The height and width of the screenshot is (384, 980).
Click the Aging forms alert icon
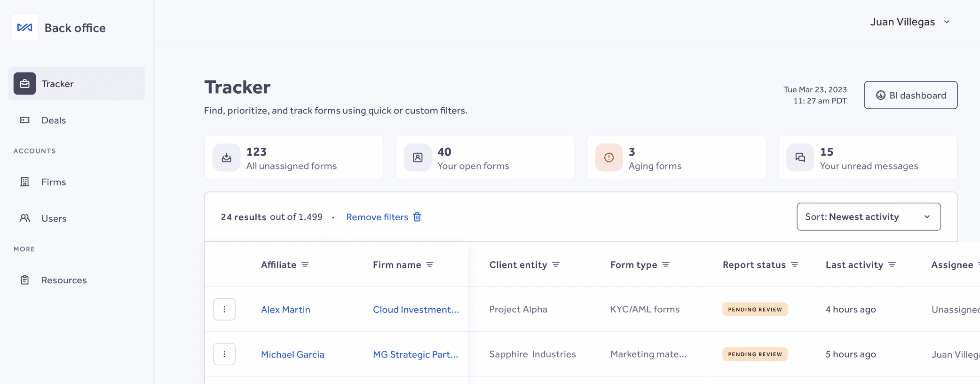pyautogui.click(x=609, y=158)
